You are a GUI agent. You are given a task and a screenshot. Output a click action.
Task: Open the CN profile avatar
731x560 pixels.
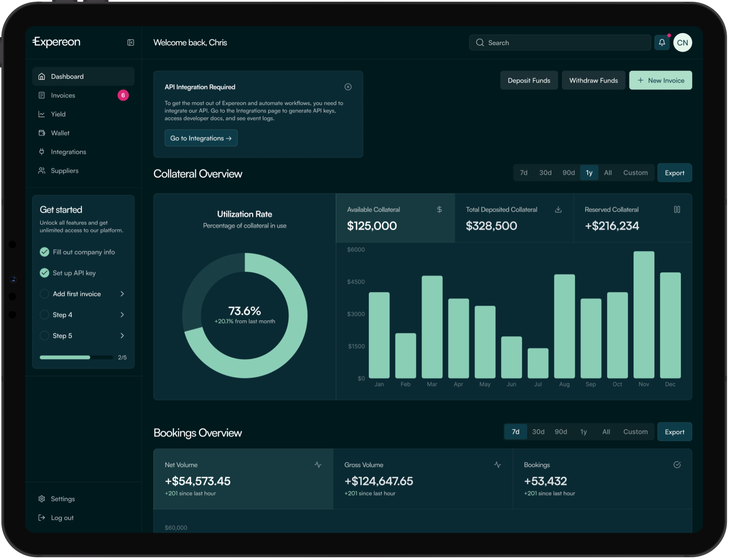click(682, 42)
